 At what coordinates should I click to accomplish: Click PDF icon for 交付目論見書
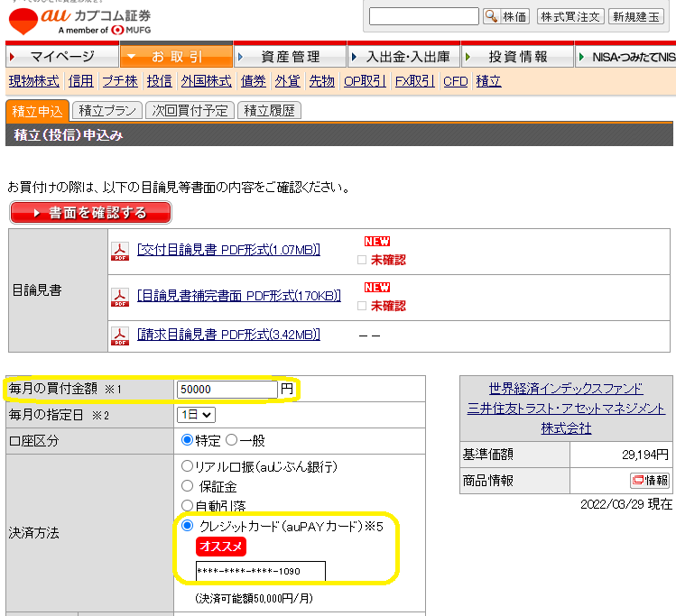pos(120,251)
